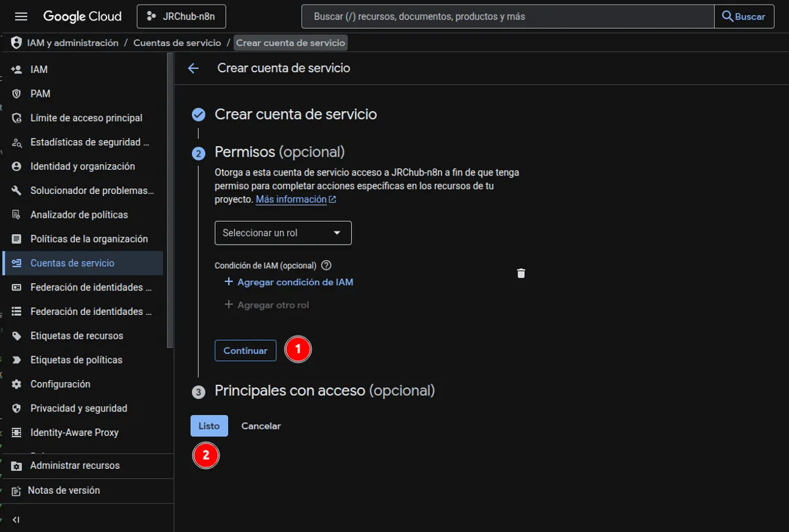Click the IAM add-person icon in sidebar
Viewport: 789px width, 532px height.
click(x=17, y=70)
